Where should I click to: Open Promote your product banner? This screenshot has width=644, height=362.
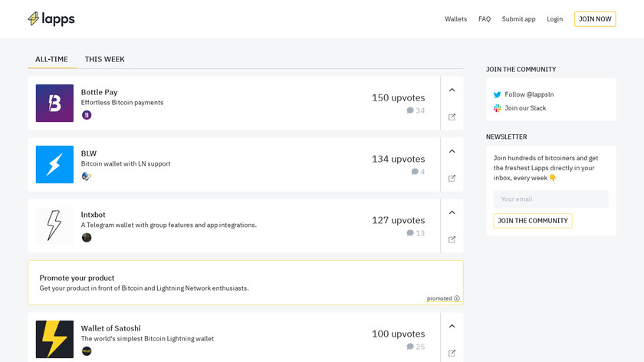click(x=245, y=283)
